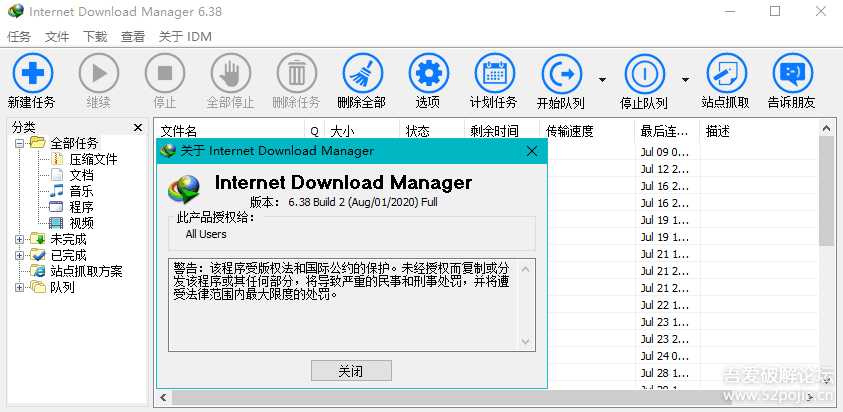Viewport: 843px width, 412px height.
Task: Open the 下载 menu
Action: [x=95, y=37]
